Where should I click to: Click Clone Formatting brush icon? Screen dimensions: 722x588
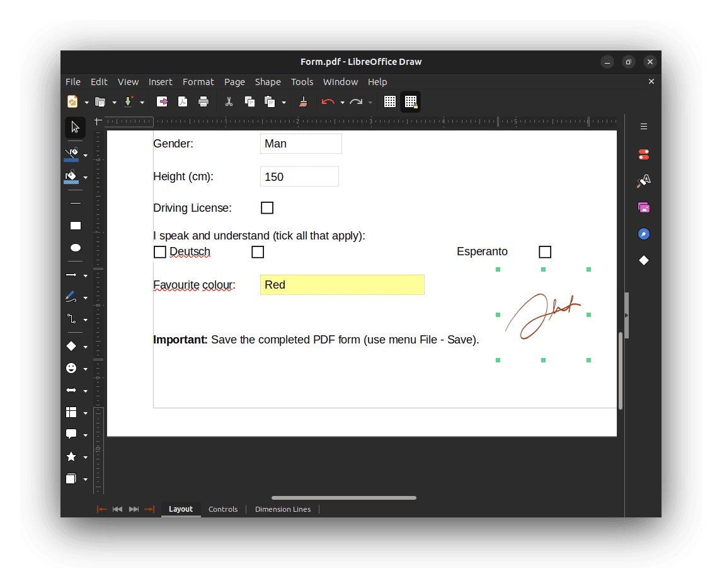tap(303, 101)
